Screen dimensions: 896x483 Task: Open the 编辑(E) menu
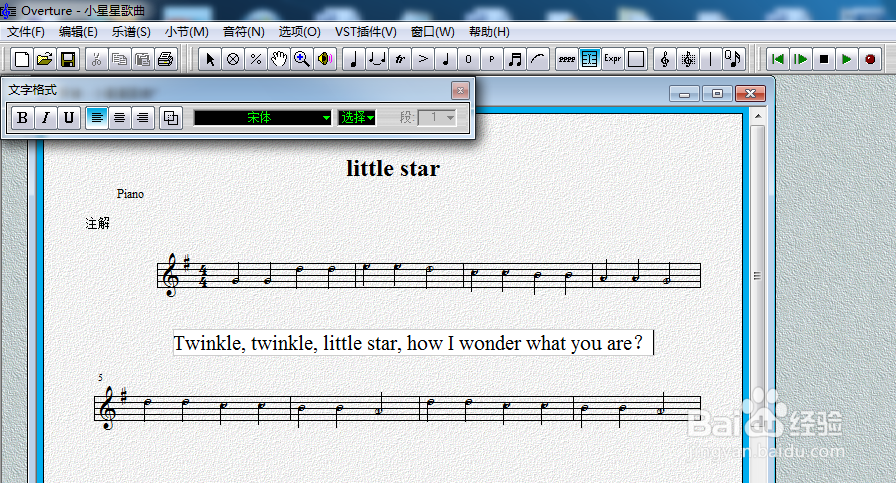78,32
